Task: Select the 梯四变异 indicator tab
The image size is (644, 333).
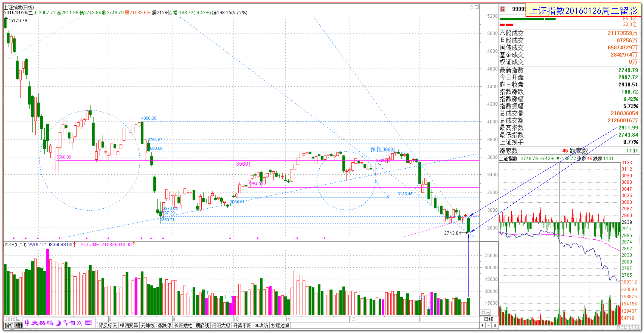Action: (129, 325)
